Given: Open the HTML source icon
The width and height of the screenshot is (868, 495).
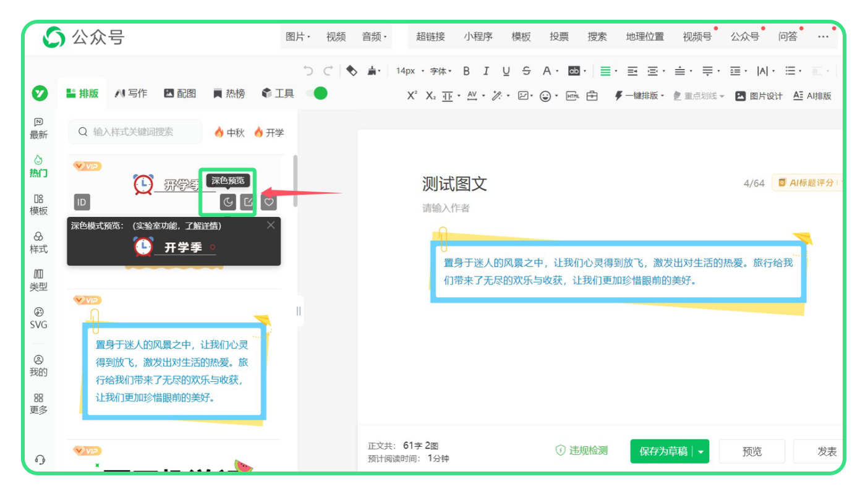Looking at the screenshot, I should click(573, 96).
